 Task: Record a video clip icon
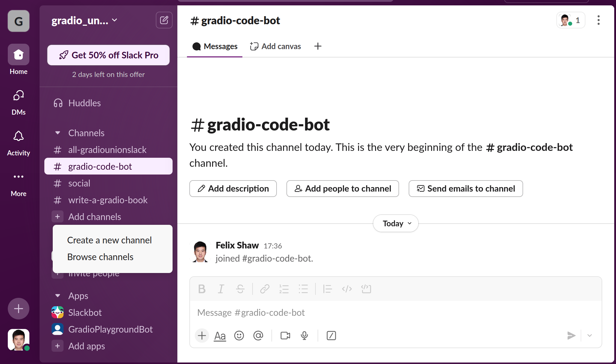[x=285, y=336]
